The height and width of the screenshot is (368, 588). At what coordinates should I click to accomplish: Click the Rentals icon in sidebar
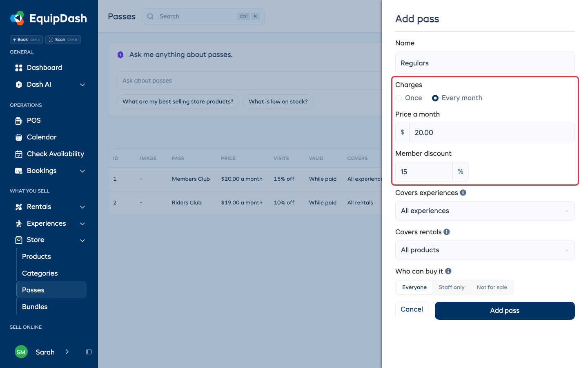click(x=19, y=207)
